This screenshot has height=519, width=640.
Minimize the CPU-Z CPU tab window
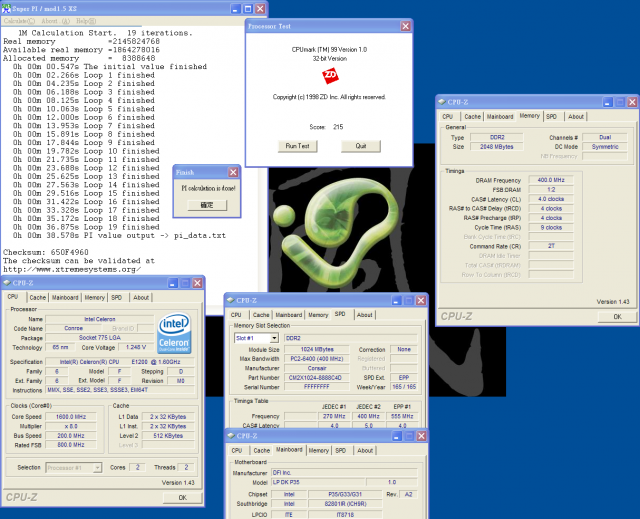coord(173,283)
